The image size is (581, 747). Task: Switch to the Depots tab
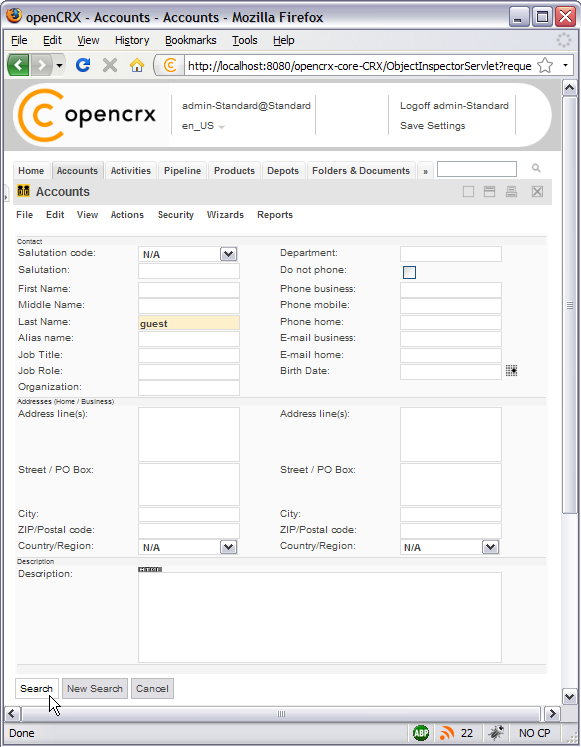283,171
